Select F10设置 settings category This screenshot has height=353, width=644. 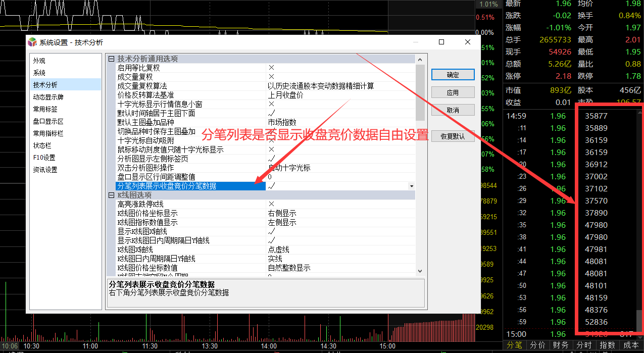pos(65,158)
